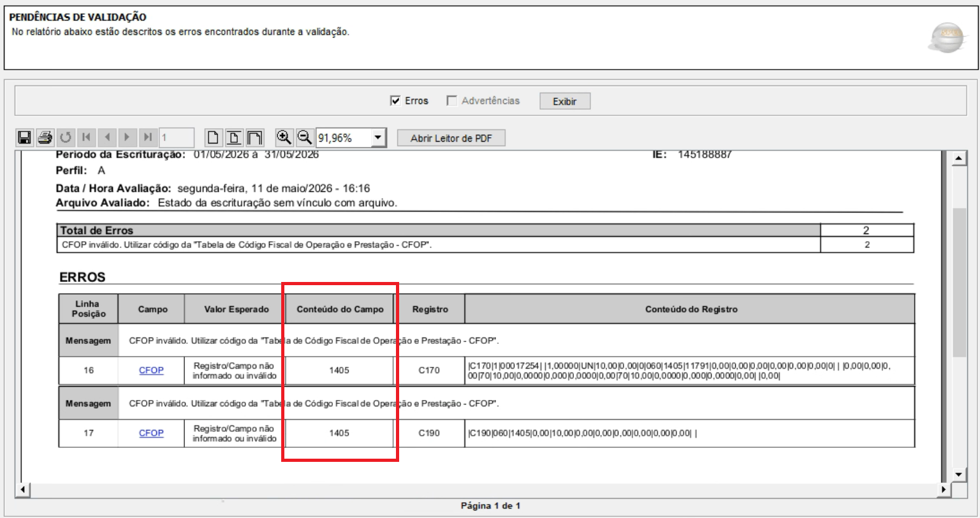Click the Página 1 de 1 label
Screen dimensions: 980x518
click(x=491, y=506)
